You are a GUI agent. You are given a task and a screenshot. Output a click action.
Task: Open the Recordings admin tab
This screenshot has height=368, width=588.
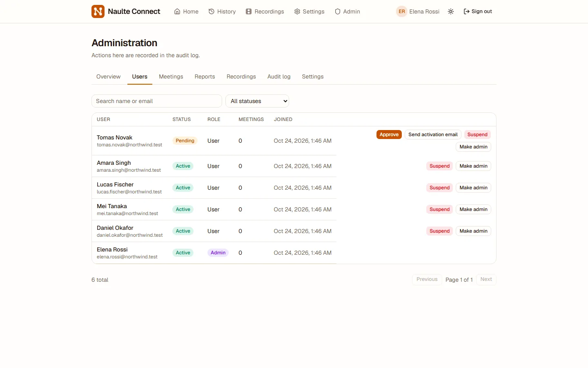241,76
